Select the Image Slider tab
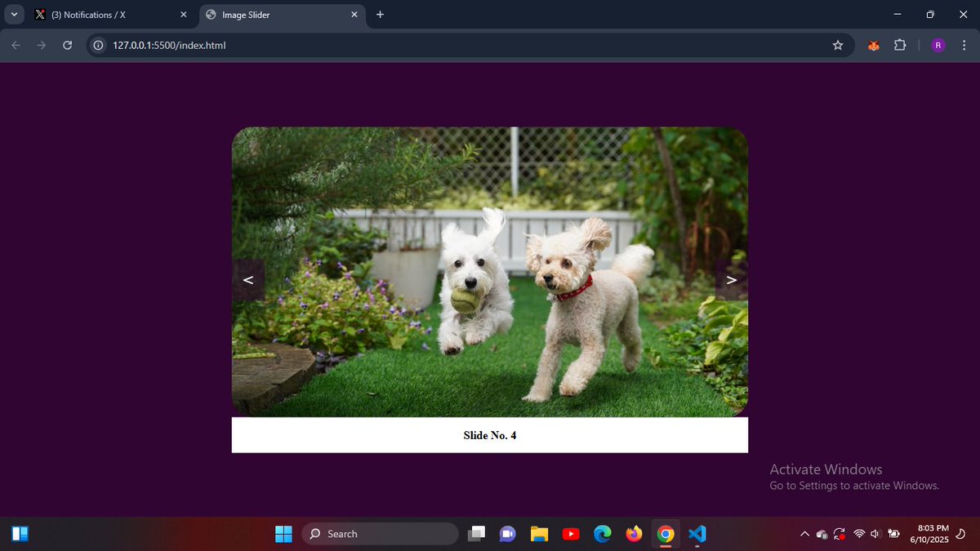 click(x=281, y=15)
